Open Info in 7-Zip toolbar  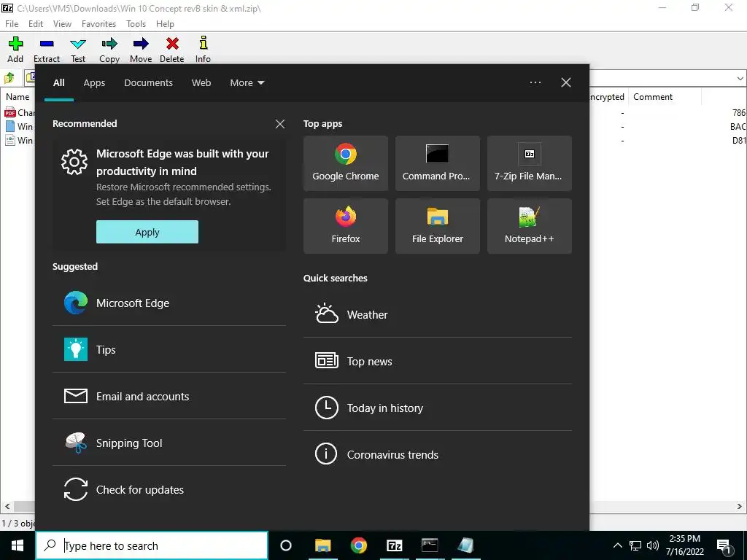point(203,50)
